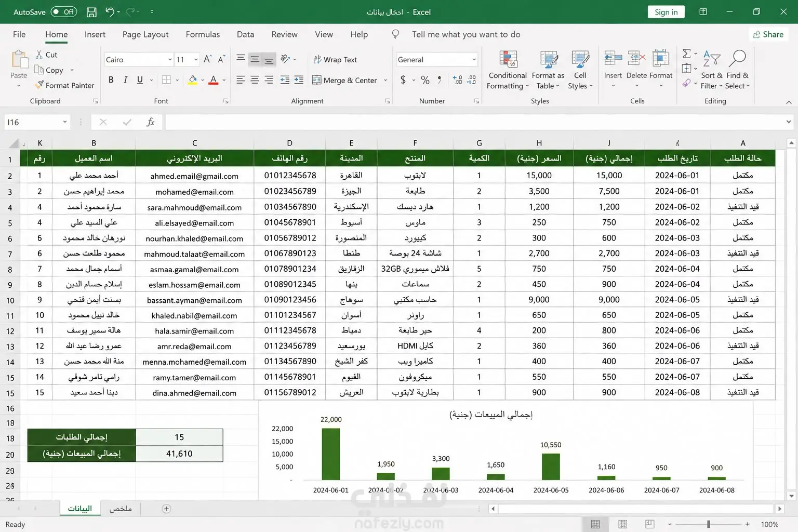Click the Cell Styles icon

pos(580,59)
